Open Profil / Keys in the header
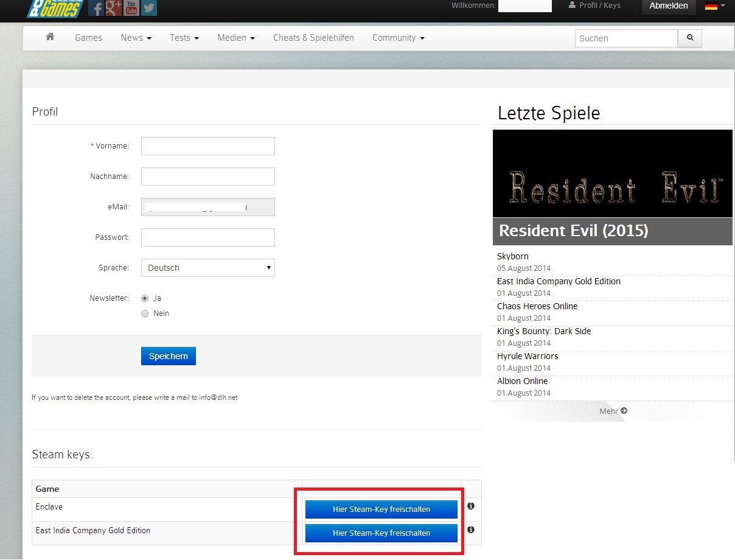 [594, 5]
